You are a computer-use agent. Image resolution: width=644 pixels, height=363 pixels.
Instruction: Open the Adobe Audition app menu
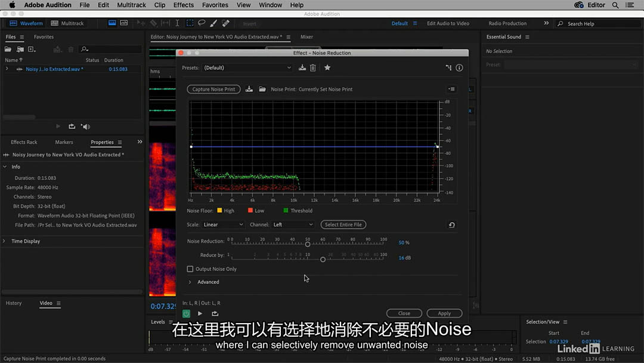click(48, 5)
